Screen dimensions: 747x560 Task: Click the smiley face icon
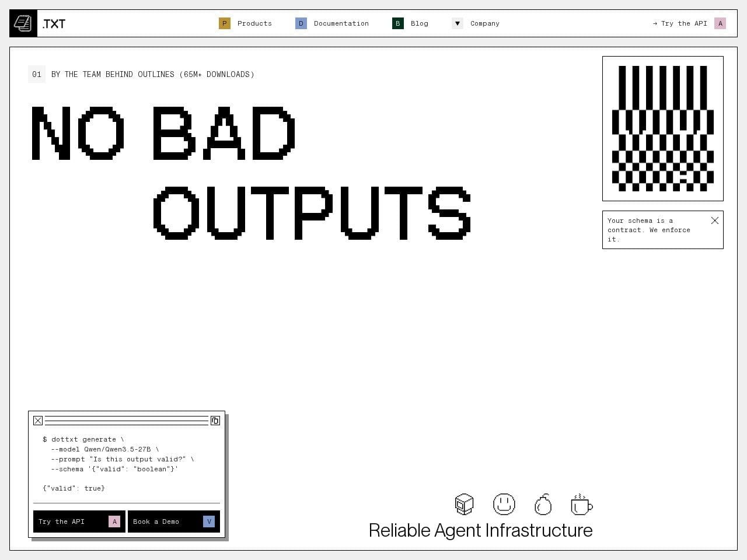[x=504, y=504]
